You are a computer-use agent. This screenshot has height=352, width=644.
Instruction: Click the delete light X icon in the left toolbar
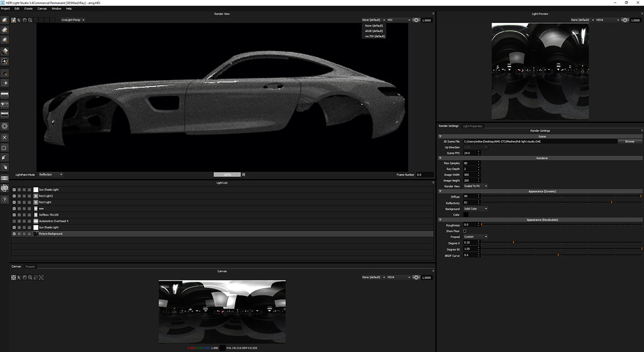tap(4, 137)
